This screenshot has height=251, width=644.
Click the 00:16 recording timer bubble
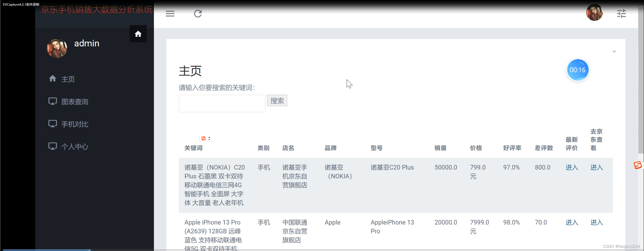(x=578, y=70)
